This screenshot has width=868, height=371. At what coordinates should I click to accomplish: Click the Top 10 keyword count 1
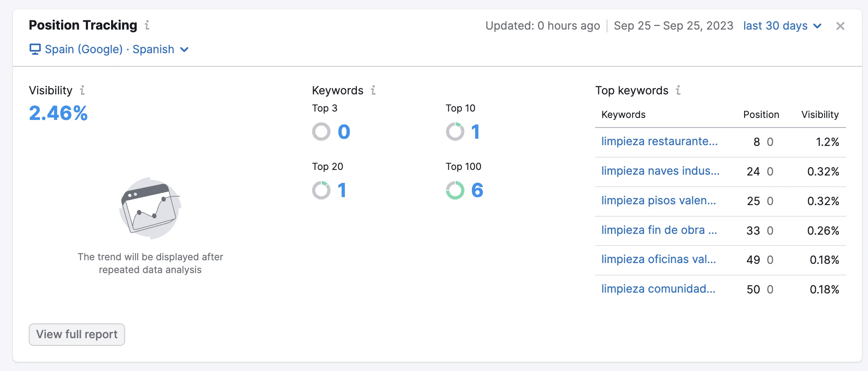[475, 132]
